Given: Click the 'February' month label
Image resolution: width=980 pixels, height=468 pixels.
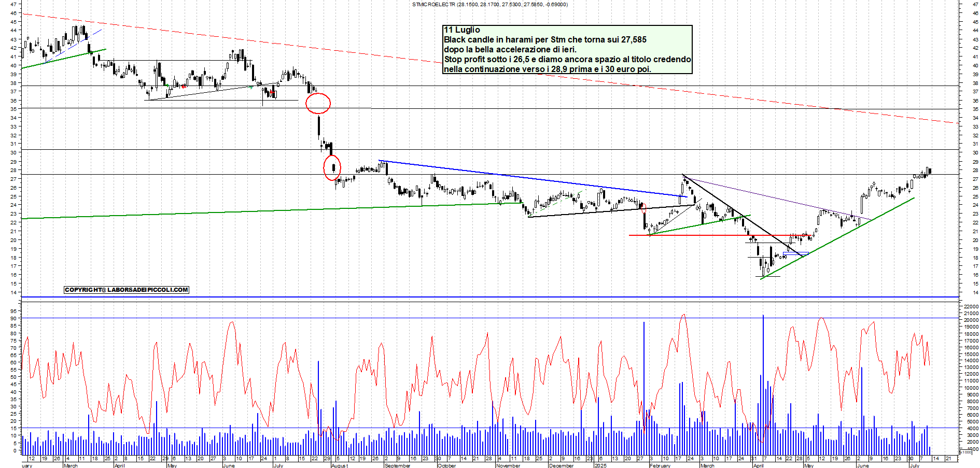Looking at the screenshot, I should click(x=660, y=465).
